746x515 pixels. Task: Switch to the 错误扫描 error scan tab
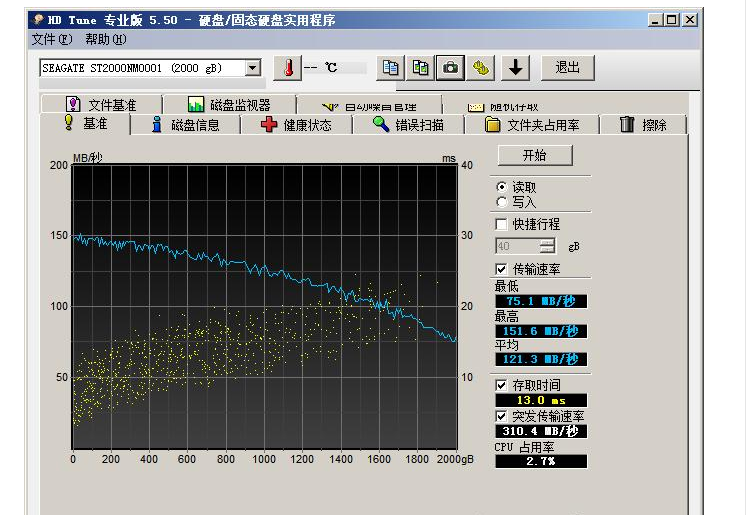click(406, 125)
